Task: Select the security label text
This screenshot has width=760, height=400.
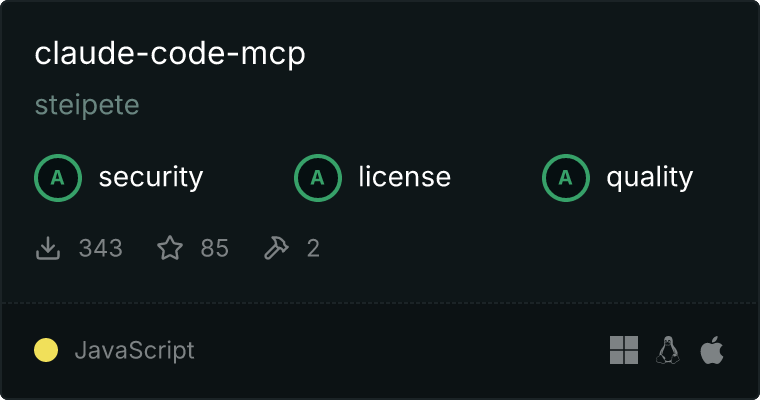Action: coord(151,177)
